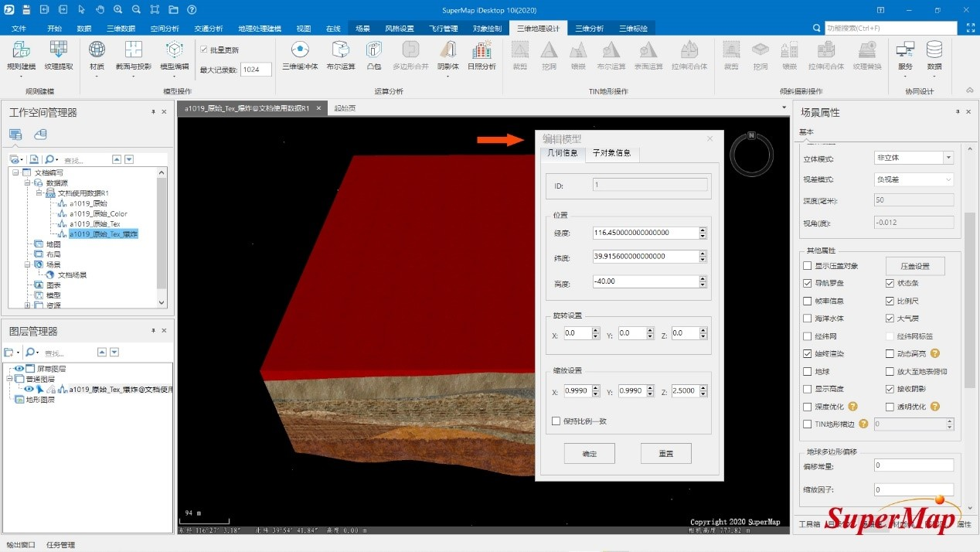Select the 凸包 icon
This screenshot has height=552, width=980.
click(374, 56)
